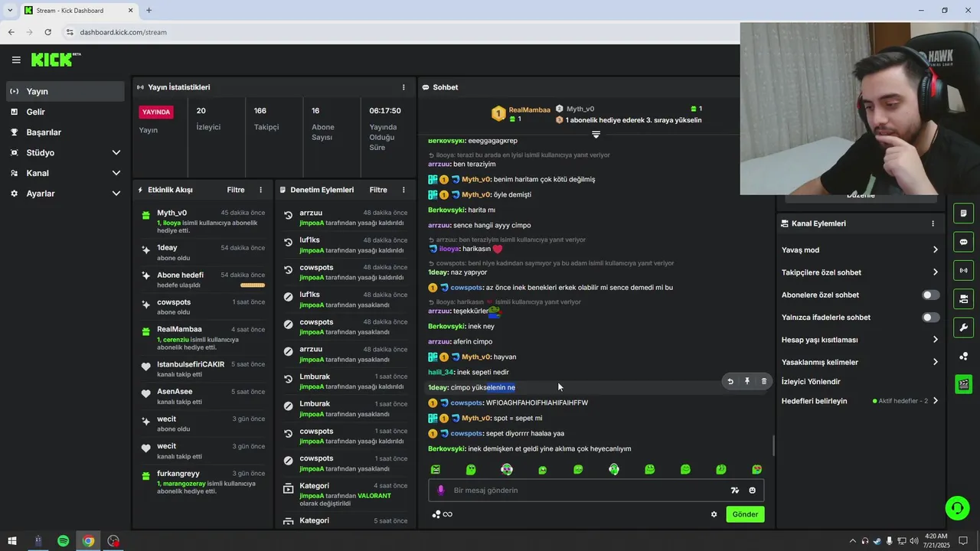Open Etkinlik Akışı three-dot options
980x551 pixels.
261,190
